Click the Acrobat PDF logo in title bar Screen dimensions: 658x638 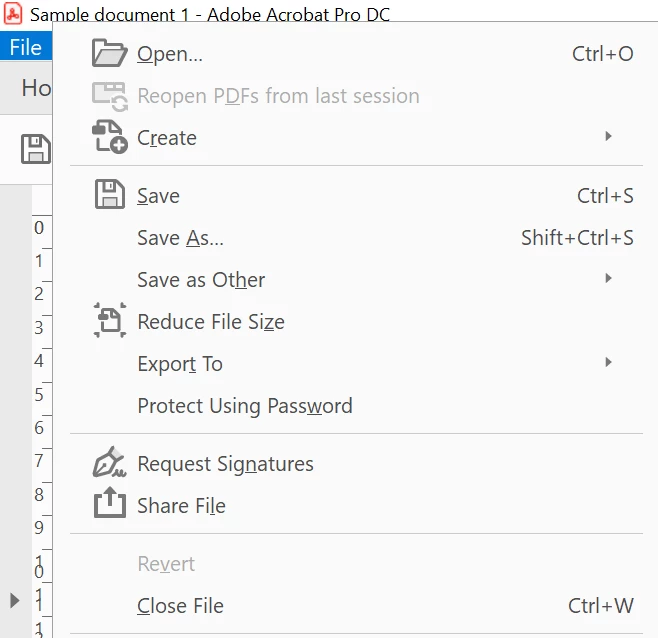coord(13,15)
